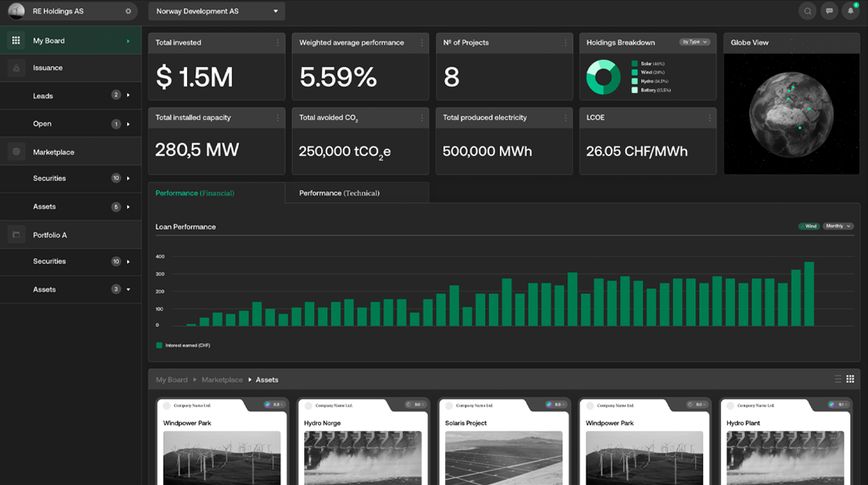Screen dimensions: 868x485
Task: Open the Norway Development AS dropdown
Action: tap(216, 11)
